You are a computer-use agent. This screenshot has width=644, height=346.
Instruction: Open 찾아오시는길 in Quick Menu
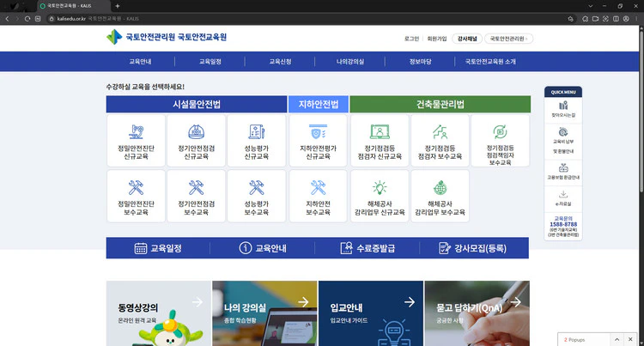[x=563, y=109]
